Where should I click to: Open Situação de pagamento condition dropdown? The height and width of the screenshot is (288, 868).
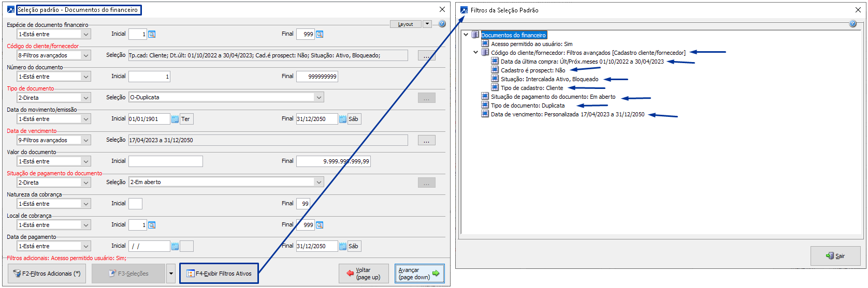click(86, 183)
